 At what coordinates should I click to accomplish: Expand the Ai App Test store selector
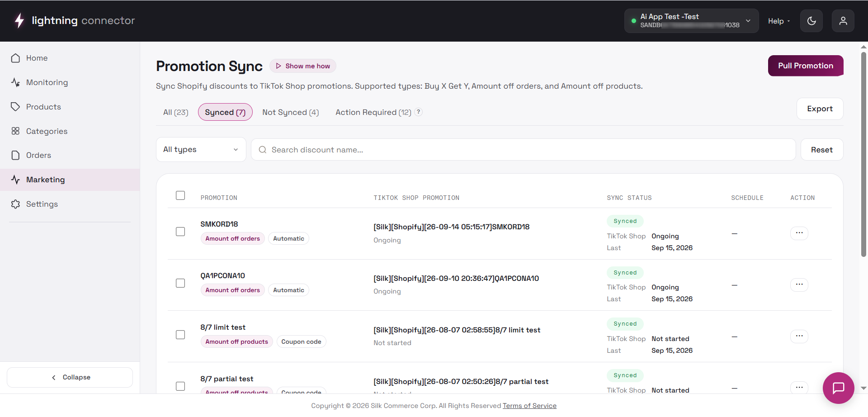pos(691,21)
